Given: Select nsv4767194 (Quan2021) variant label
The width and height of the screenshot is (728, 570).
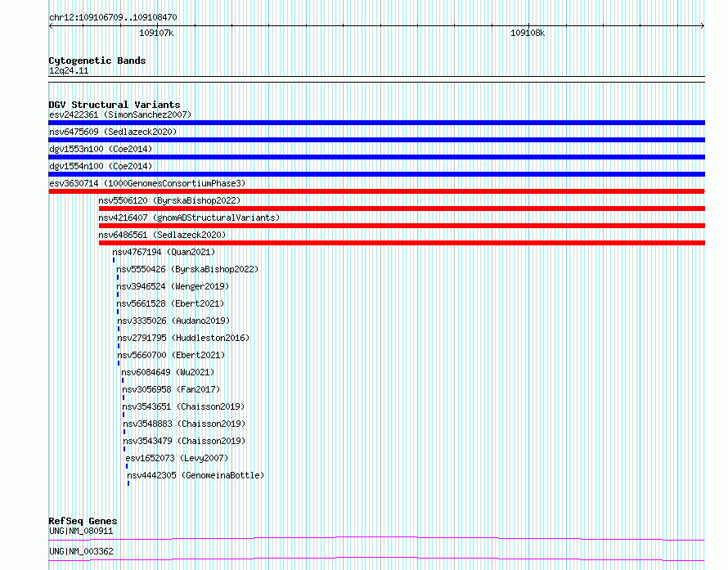Looking at the screenshot, I should tap(164, 252).
